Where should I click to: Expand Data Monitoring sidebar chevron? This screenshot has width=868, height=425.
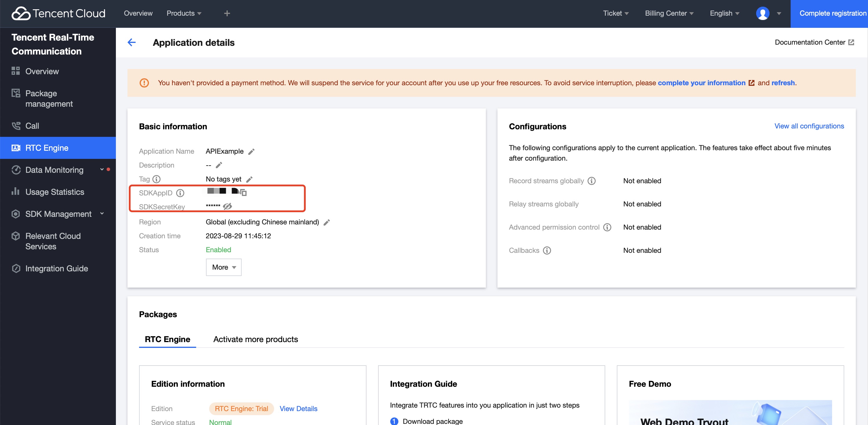(102, 169)
